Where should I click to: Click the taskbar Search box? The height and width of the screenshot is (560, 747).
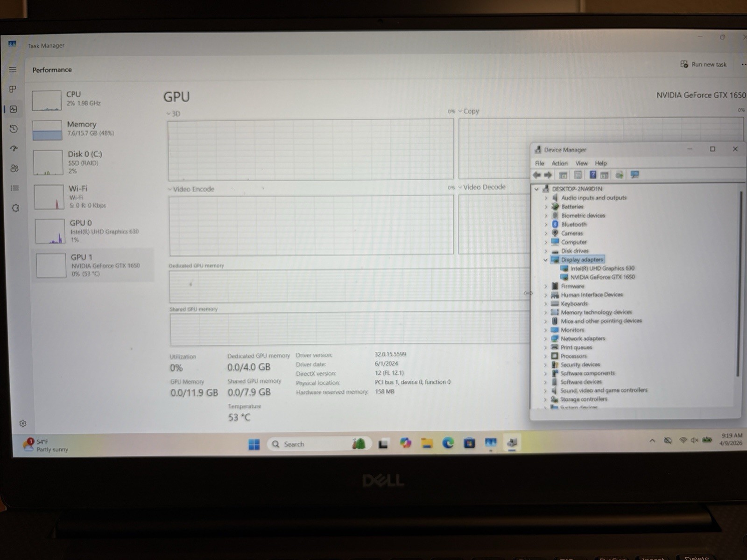[x=318, y=444]
